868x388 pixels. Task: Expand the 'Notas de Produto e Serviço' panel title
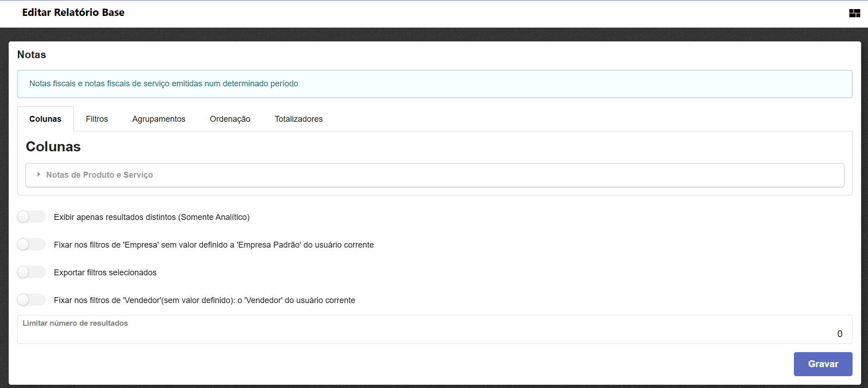click(99, 175)
